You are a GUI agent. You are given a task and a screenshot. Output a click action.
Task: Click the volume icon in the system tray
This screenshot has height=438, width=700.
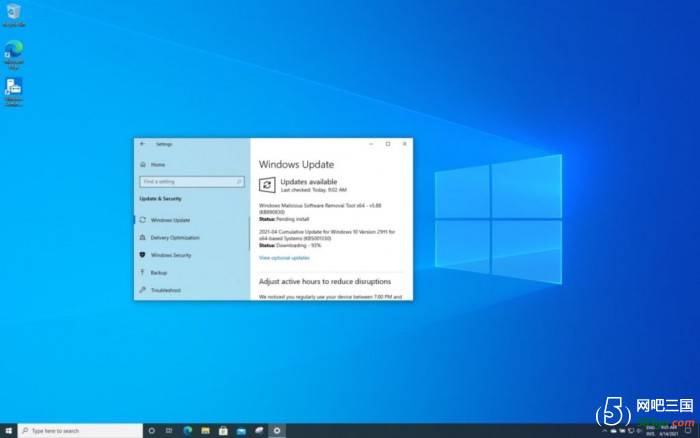(x=639, y=431)
